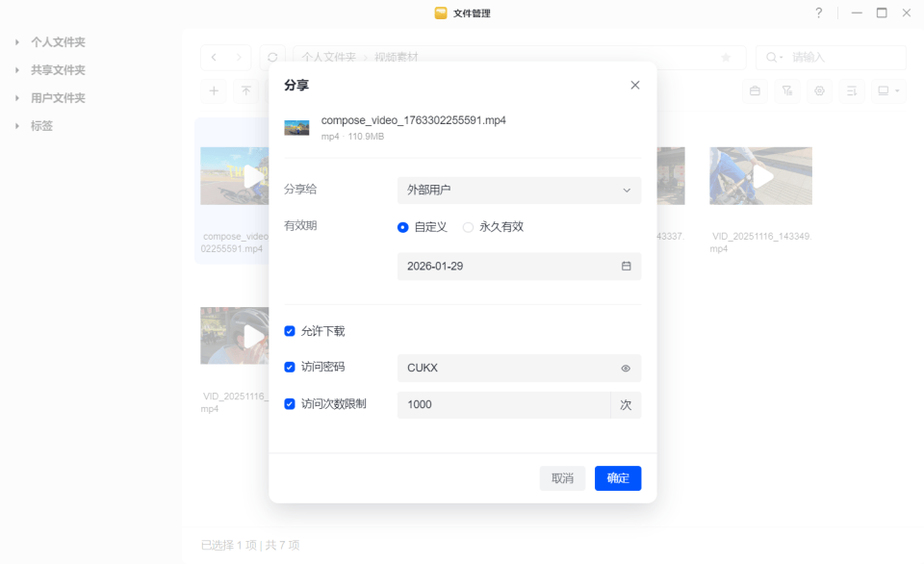The width and height of the screenshot is (924, 564).
Task: Open the calendar icon beside the expiry date
Action: (627, 267)
